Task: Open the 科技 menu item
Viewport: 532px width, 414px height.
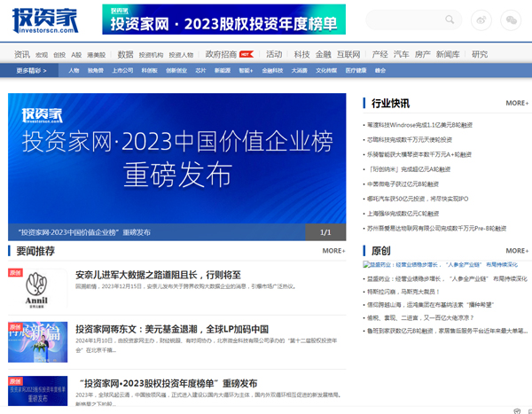Action: click(x=302, y=54)
